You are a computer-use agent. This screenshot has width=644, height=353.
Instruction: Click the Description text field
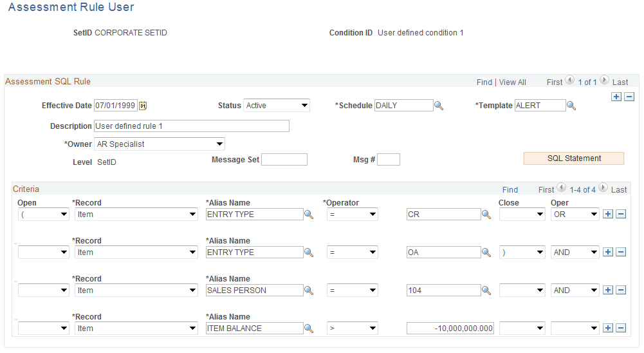point(192,126)
